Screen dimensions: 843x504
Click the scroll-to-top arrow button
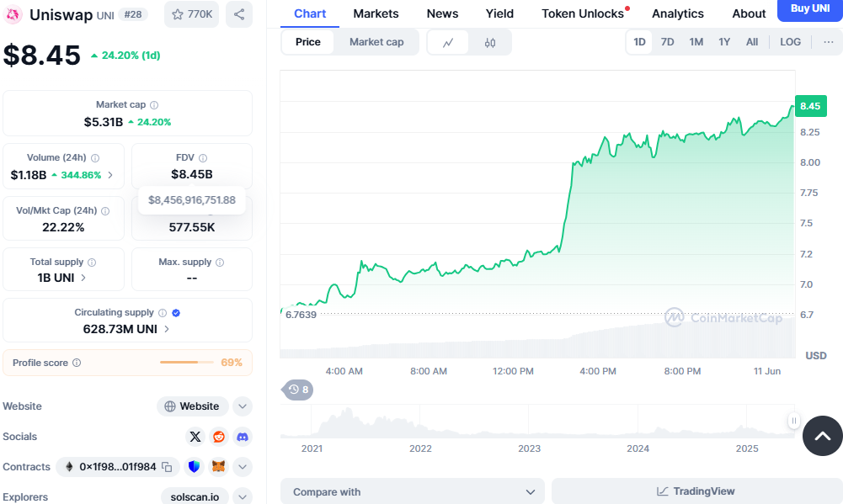coord(822,436)
